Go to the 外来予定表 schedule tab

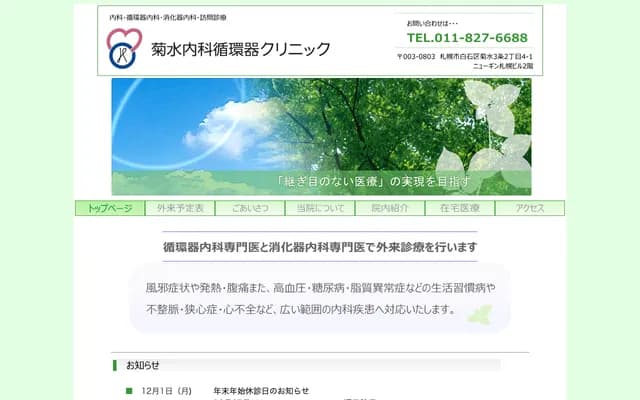coord(180,208)
